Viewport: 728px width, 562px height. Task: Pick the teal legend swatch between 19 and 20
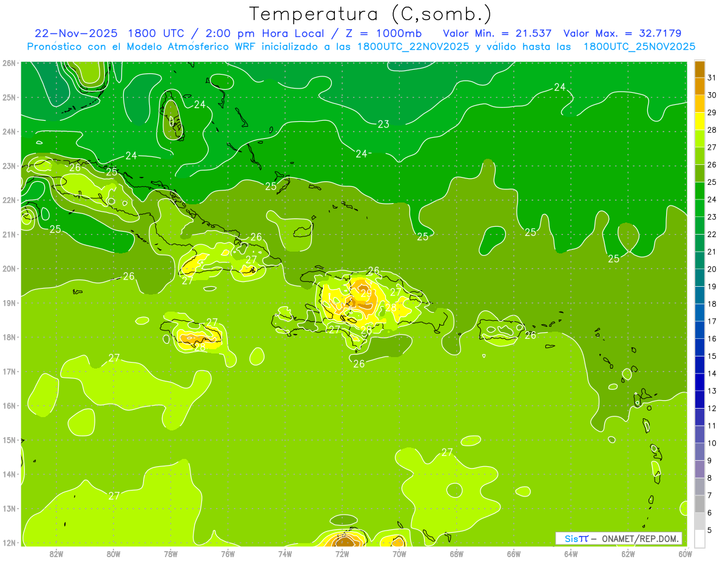(699, 278)
